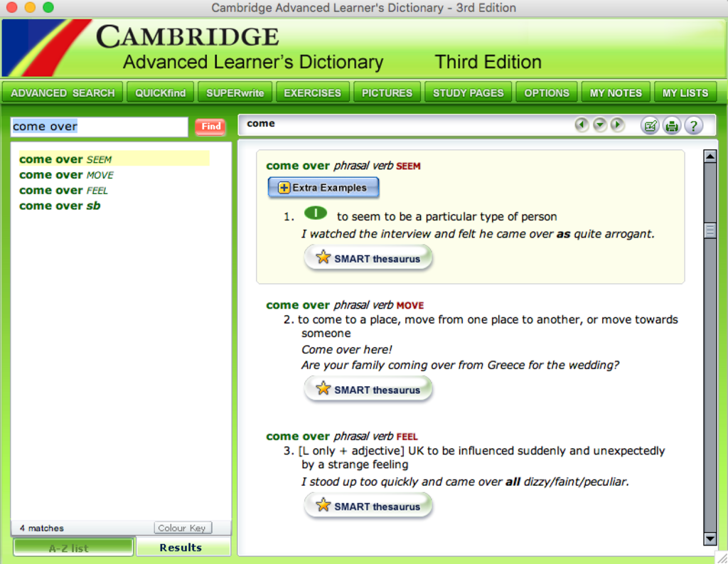Switch to the Results tab
The width and height of the screenshot is (728, 564).
click(181, 547)
